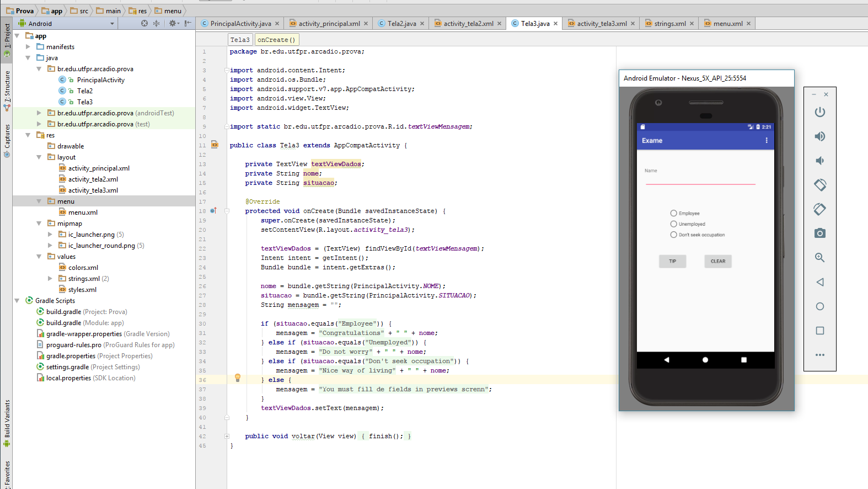
Task: Open the Tela2.java editor tab
Action: coord(401,24)
